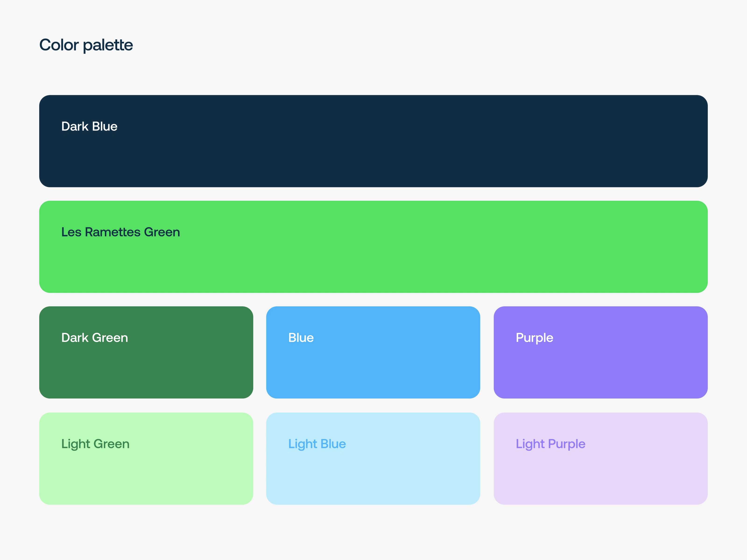Click the 'Light Blue' label text
Image resolution: width=747 pixels, height=560 pixels.
tap(317, 444)
